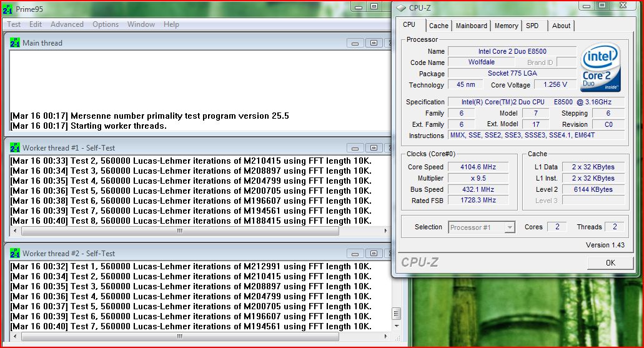
Task: Click the CPU-Z title bar icon
Action: click(401, 7)
